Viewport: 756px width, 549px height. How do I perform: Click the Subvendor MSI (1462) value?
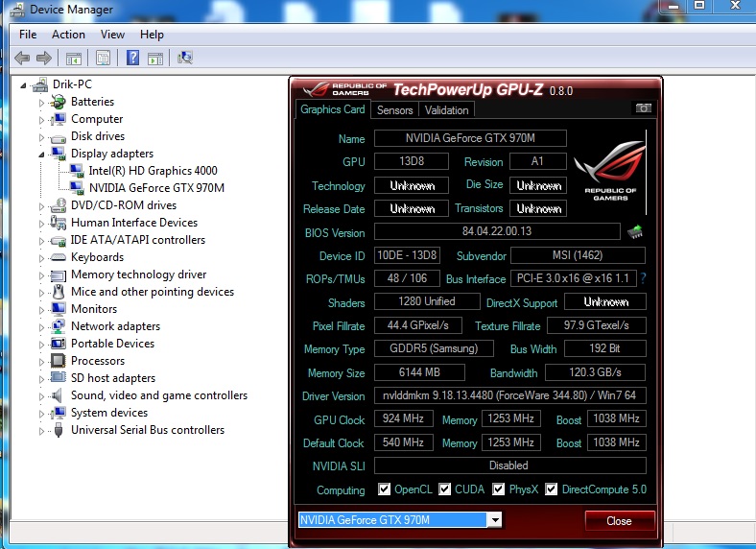click(x=578, y=254)
